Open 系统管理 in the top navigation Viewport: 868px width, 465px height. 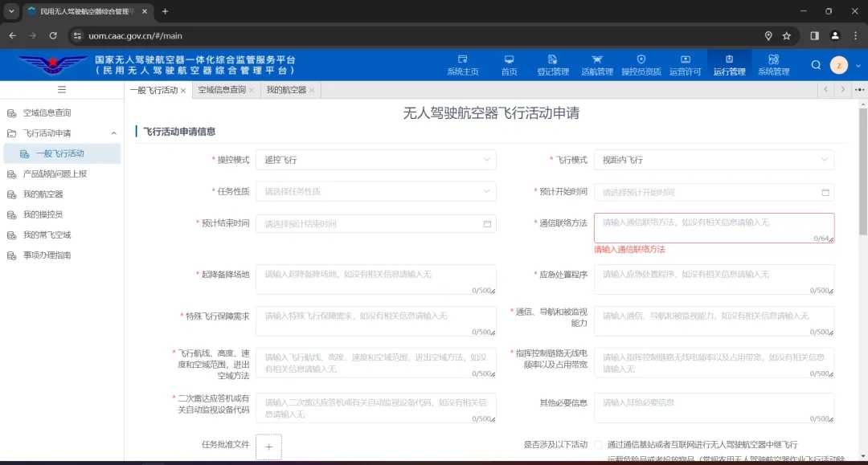tap(773, 65)
